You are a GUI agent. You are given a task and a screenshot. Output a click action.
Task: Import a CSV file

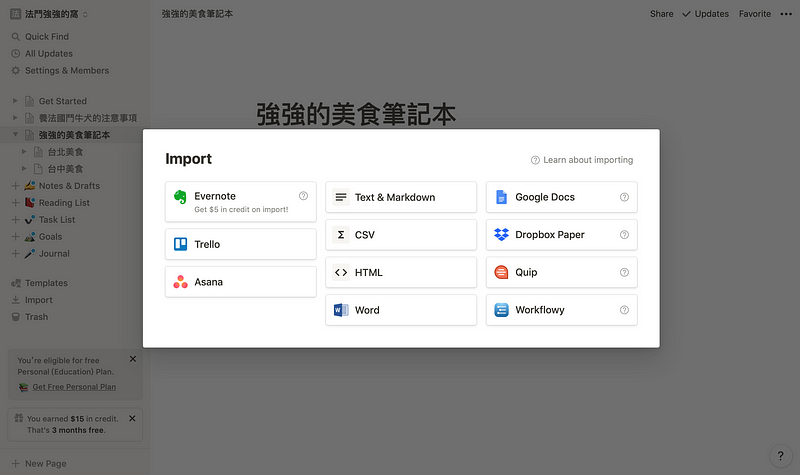tap(401, 235)
